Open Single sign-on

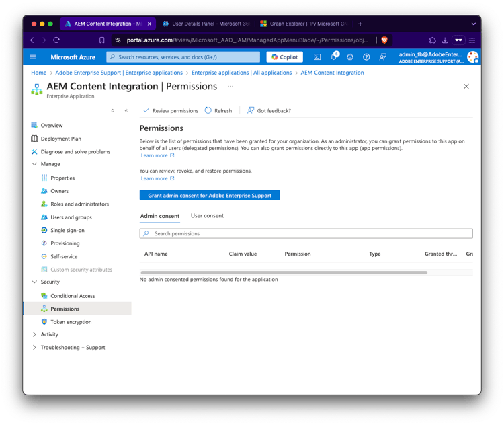coord(67,230)
